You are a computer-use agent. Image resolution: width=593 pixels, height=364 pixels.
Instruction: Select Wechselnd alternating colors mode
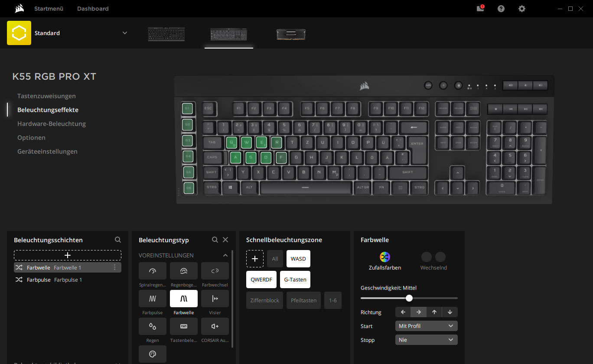point(433,261)
